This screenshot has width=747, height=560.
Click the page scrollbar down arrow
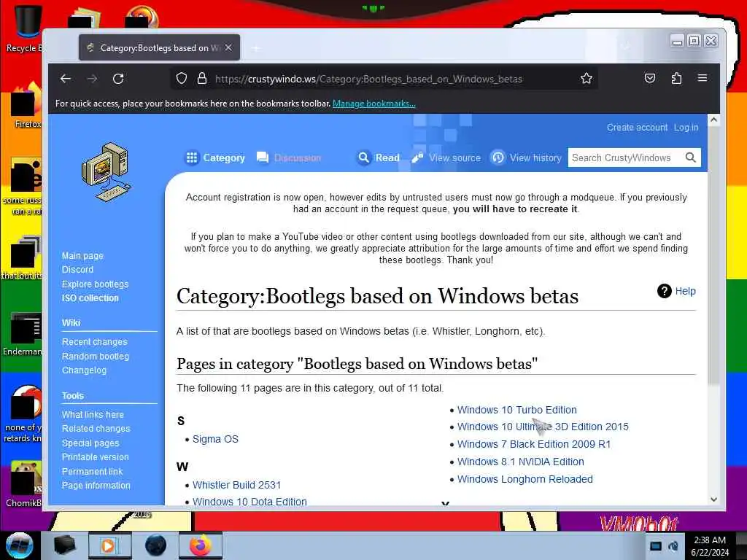713,499
